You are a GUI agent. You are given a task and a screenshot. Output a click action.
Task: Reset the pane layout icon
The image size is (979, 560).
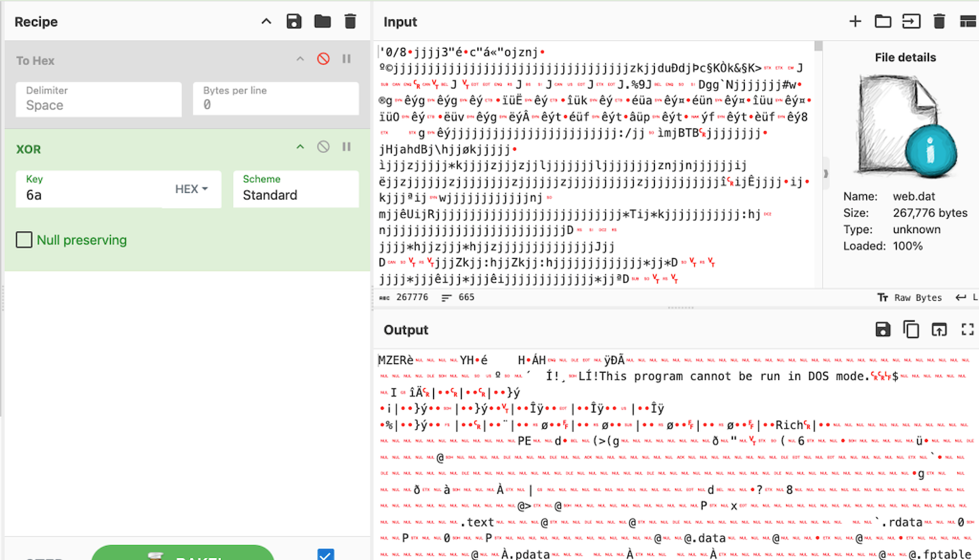[x=968, y=22]
